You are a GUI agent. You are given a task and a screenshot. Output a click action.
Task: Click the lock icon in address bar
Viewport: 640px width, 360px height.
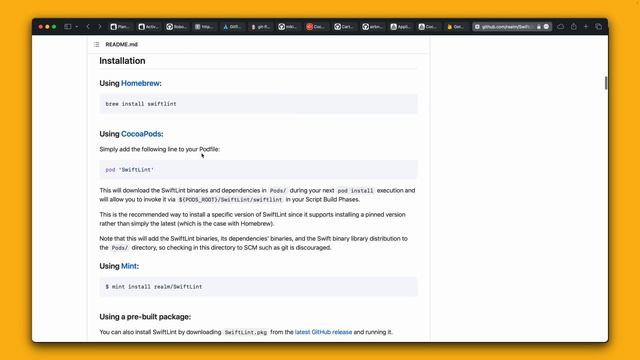pos(539,27)
